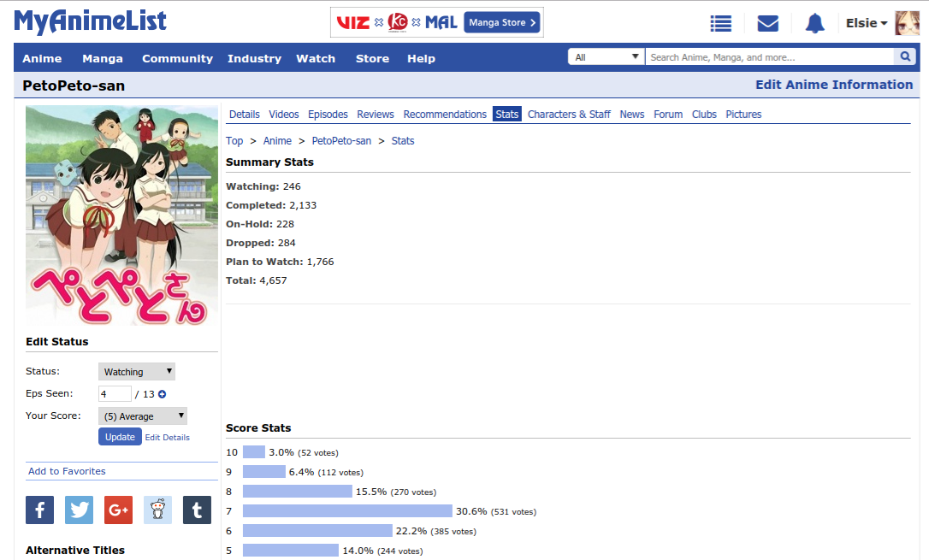Share on Tumblr
The image size is (929, 560).
click(x=197, y=510)
